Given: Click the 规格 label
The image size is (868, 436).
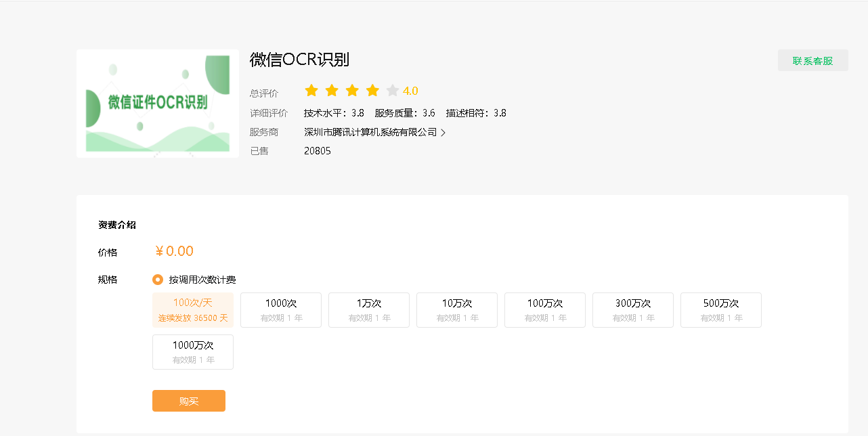Looking at the screenshot, I should point(108,280).
